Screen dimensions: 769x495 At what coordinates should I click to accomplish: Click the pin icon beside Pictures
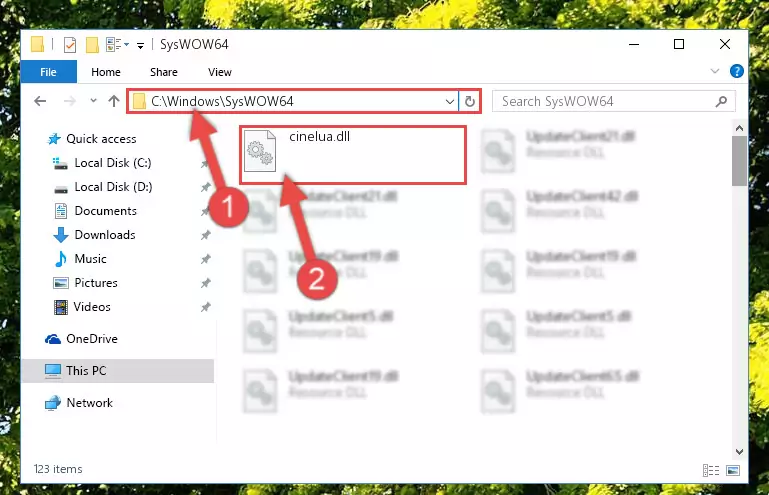tap(205, 283)
